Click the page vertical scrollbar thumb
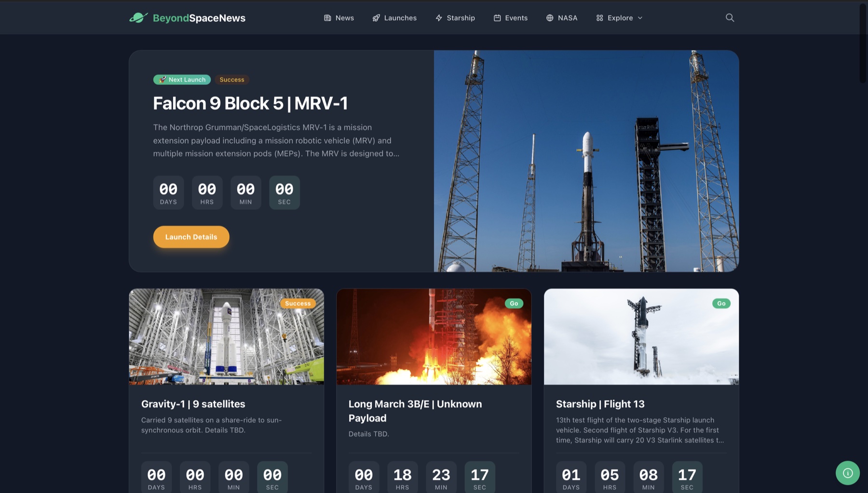This screenshot has width=868, height=493. click(x=863, y=43)
